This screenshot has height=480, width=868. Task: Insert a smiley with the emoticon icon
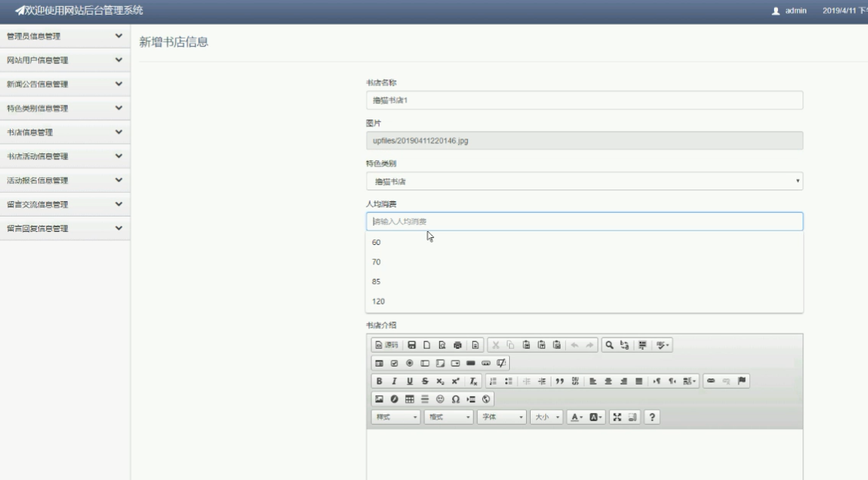click(440, 399)
